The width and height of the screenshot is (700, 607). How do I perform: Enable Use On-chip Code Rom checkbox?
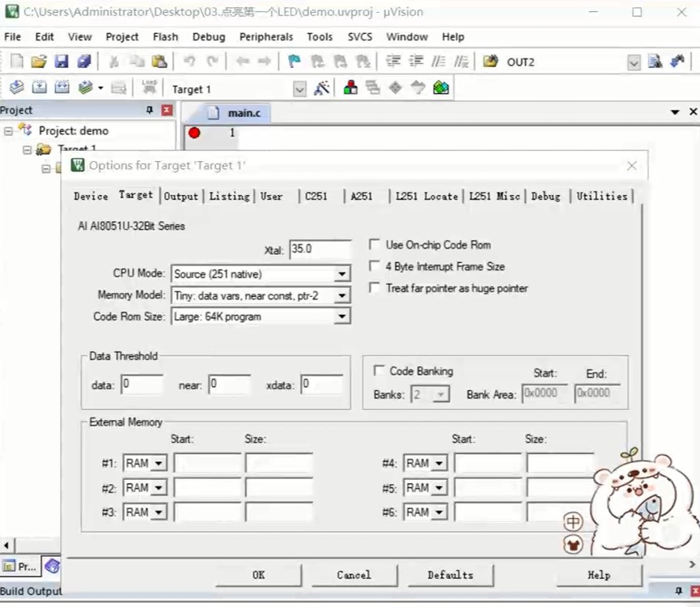[x=374, y=244]
